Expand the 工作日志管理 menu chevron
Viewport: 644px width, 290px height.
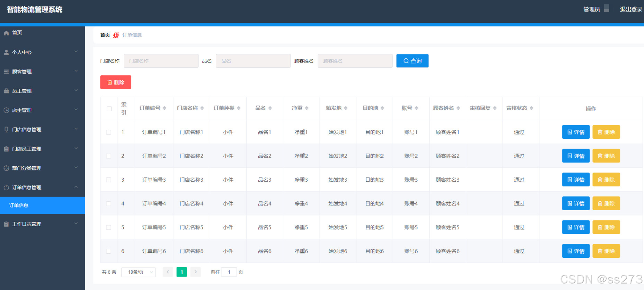pyautogui.click(x=76, y=223)
